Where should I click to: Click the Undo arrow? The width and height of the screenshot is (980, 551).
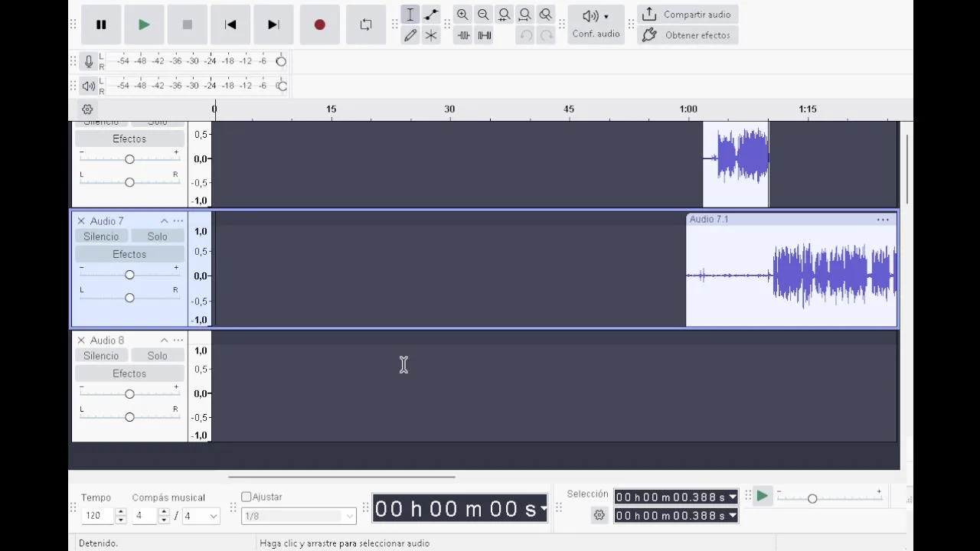(x=525, y=35)
